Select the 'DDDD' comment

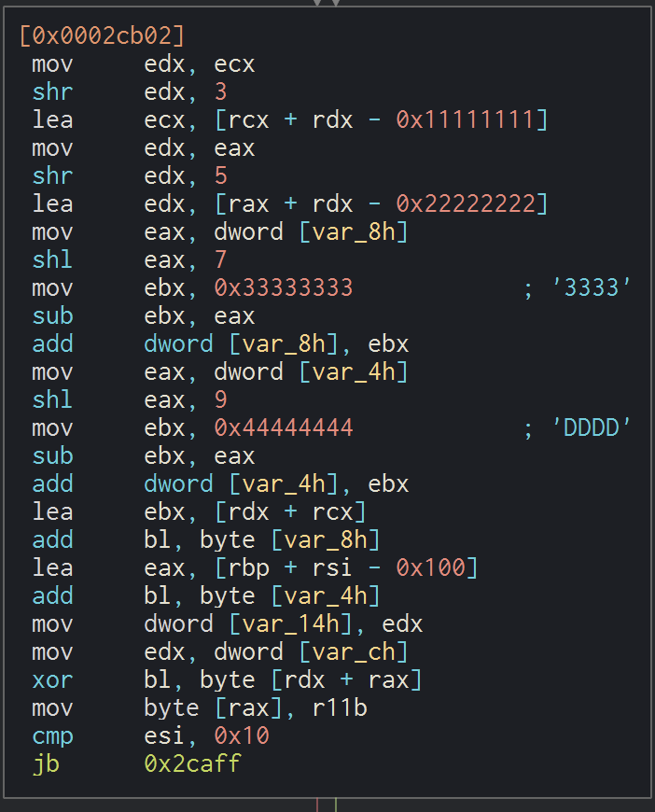592,427
